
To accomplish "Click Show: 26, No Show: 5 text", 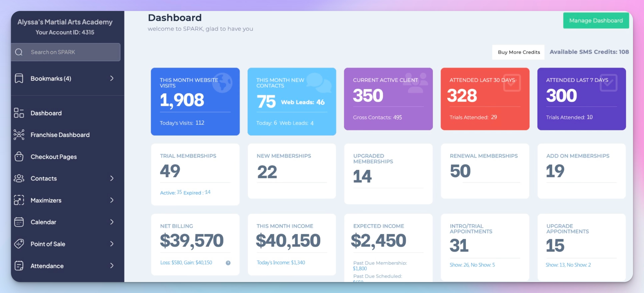I will [472, 265].
